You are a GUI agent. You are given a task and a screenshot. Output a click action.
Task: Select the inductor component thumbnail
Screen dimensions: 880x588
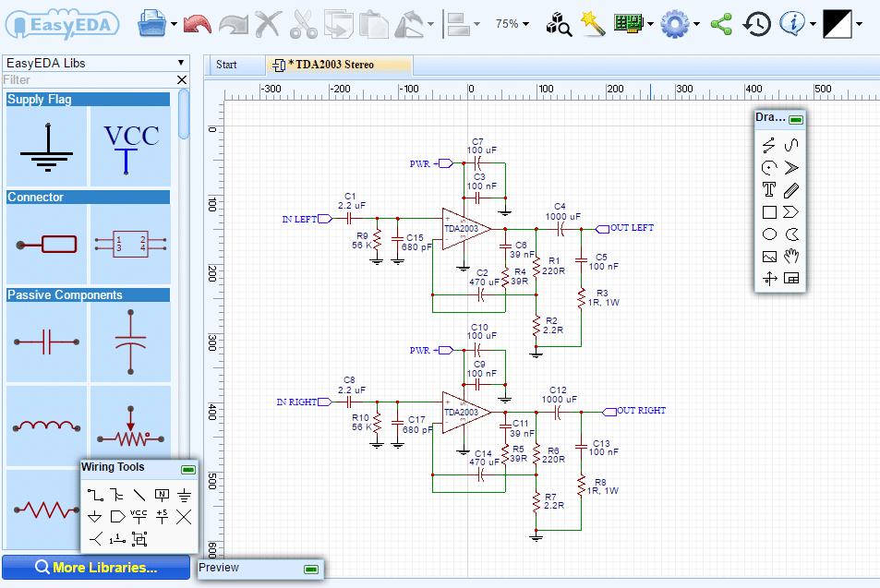pos(47,426)
